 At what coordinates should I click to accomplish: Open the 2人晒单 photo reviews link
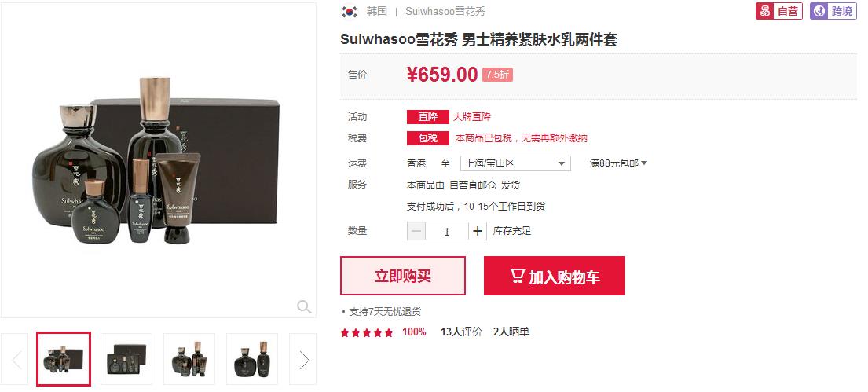(x=511, y=332)
